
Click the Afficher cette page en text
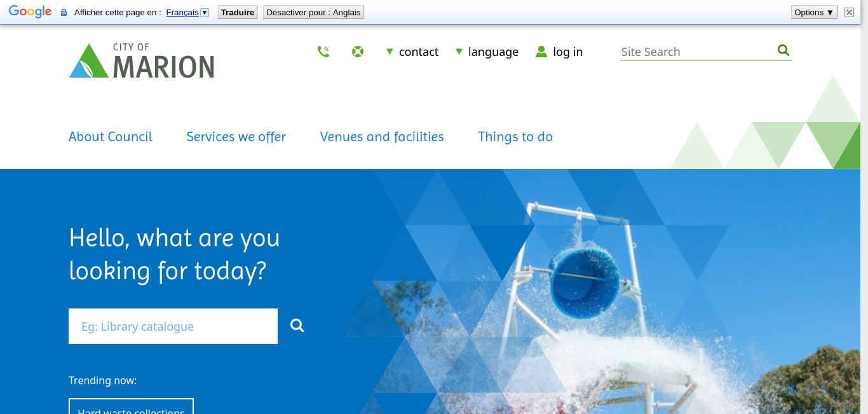click(x=118, y=13)
